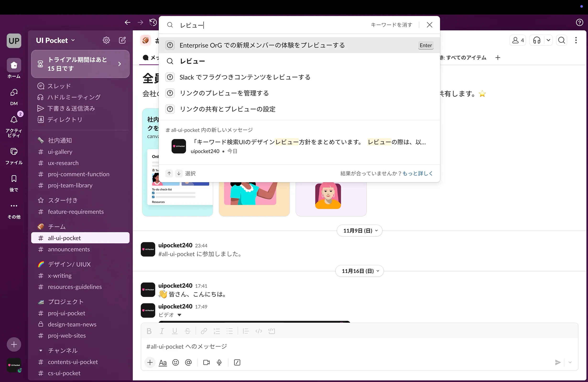Screen dimensions: 588x382
Task: Open the history clock icon
Action: tap(153, 22)
